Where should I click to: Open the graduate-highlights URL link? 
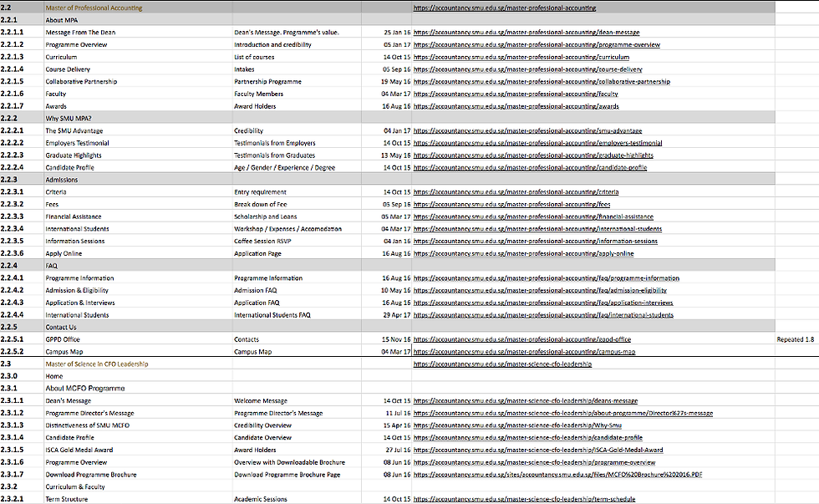coord(533,155)
